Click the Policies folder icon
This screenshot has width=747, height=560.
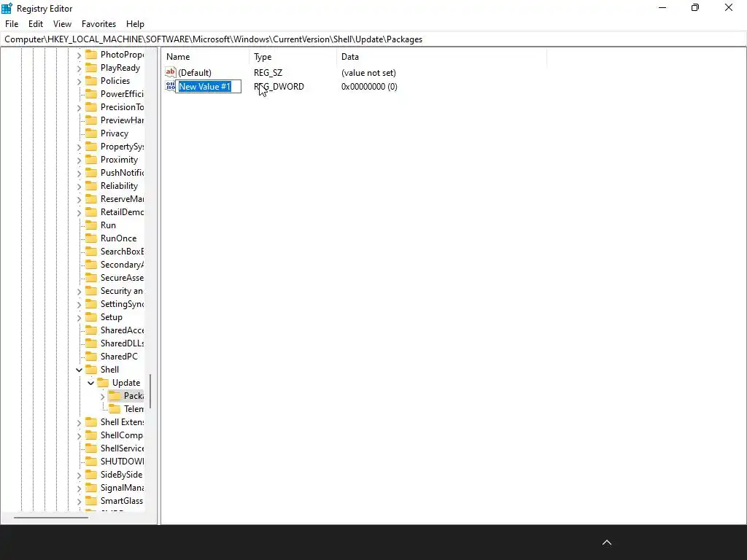pyautogui.click(x=91, y=81)
